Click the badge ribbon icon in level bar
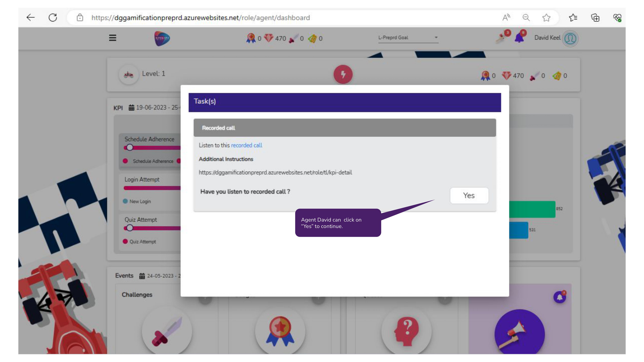The image size is (644, 362). [485, 76]
